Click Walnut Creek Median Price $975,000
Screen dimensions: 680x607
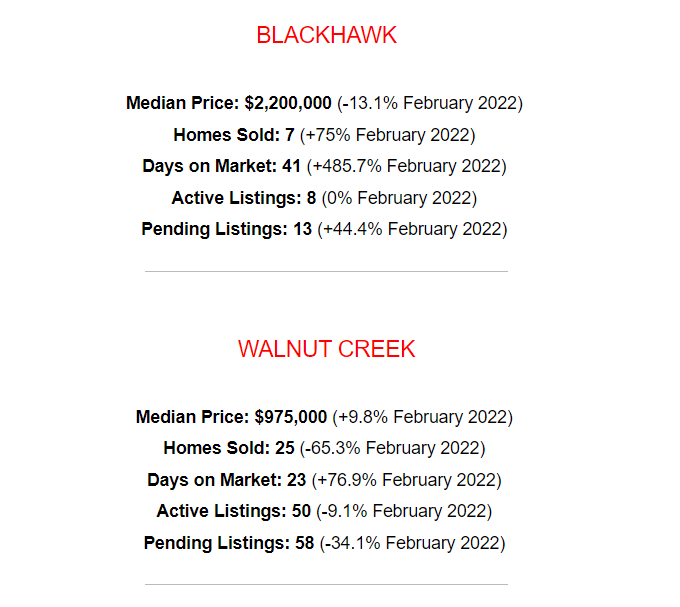pyautogui.click(x=231, y=417)
